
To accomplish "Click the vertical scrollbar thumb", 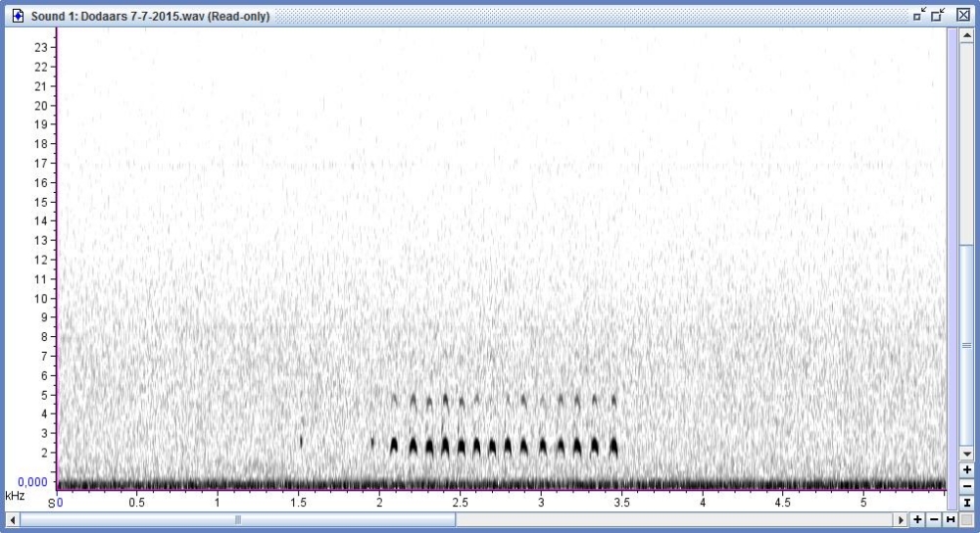I will 967,346.
